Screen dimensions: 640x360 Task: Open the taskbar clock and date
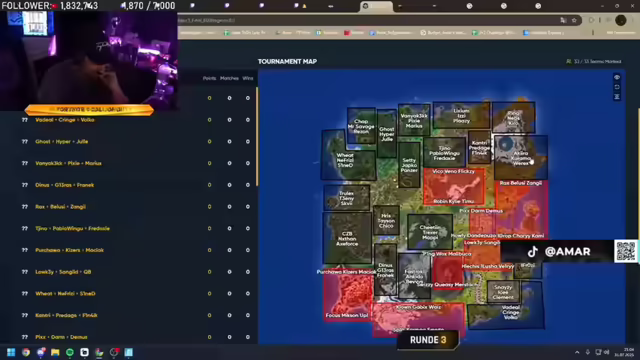click(629, 352)
